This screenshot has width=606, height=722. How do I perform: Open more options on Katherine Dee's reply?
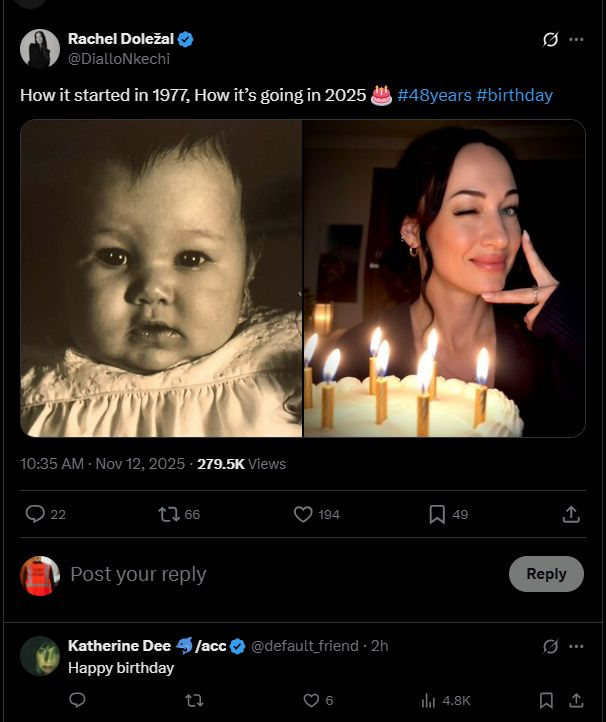pyautogui.click(x=576, y=646)
